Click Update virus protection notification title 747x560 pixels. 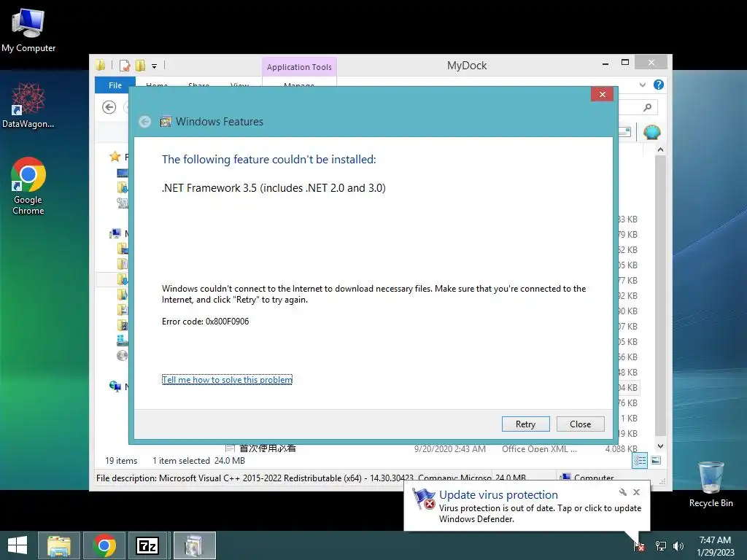498,495
